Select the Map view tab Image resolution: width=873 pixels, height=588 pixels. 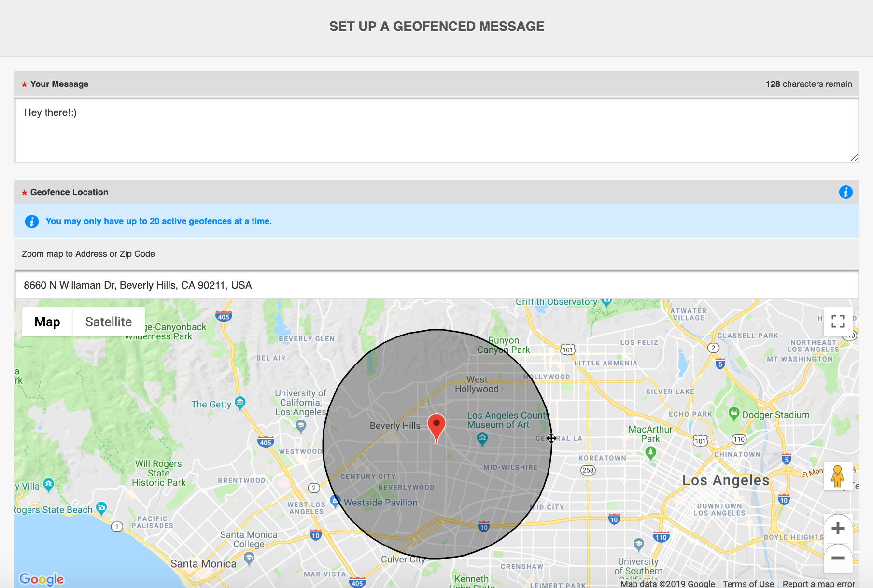tap(47, 322)
